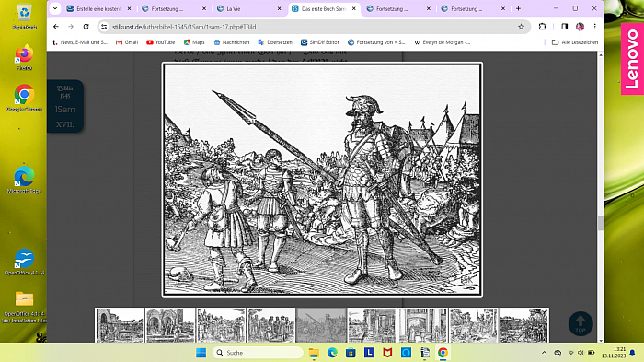
Task: Click the TOP scroll-up arrow button
Action: tap(581, 323)
